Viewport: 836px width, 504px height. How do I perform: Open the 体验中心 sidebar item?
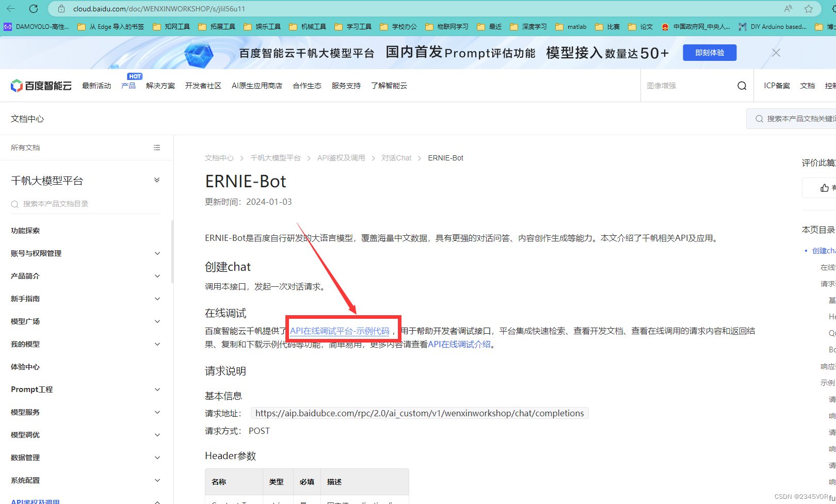click(25, 367)
